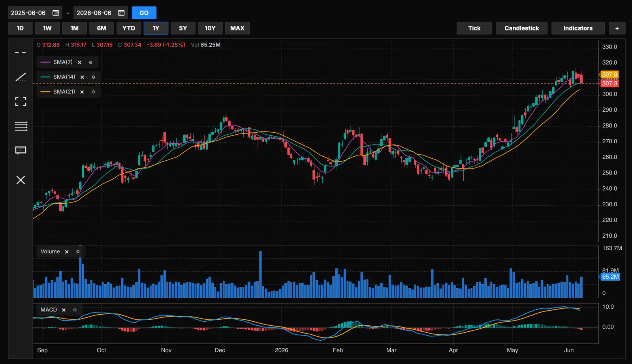Click the orange SMA(21) line swatch

pyautogui.click(x=45, y=92)
